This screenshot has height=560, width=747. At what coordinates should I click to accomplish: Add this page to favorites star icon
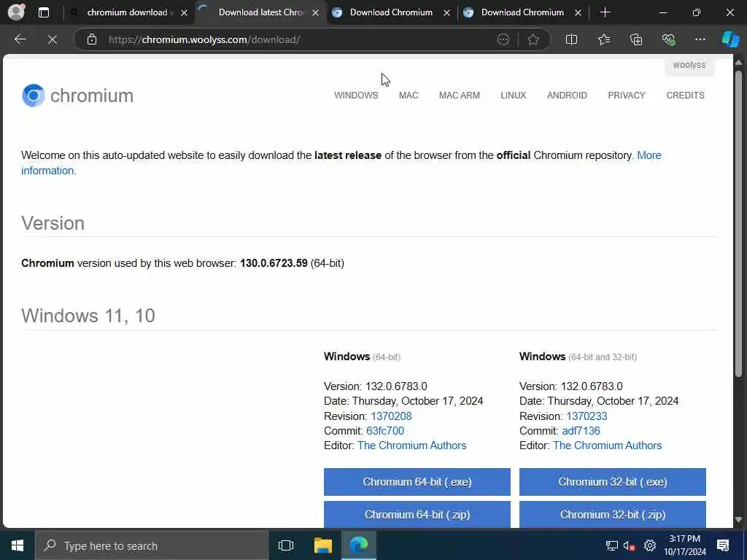point(533,39)
